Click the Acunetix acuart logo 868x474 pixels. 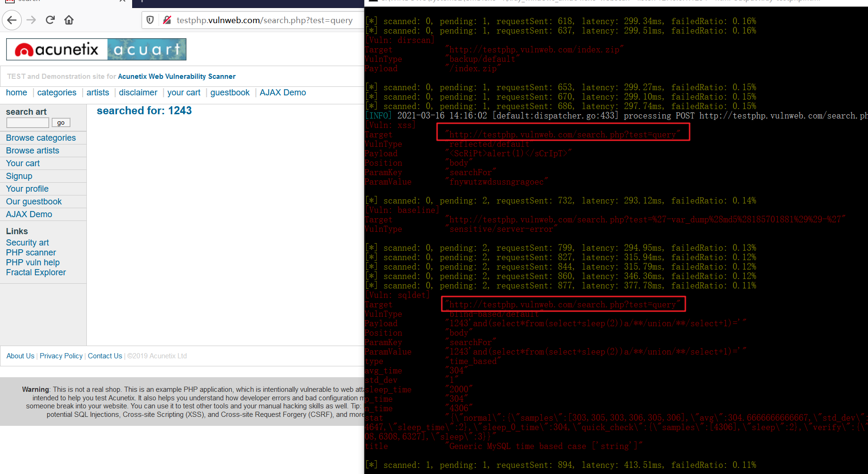tap(96, 49)
